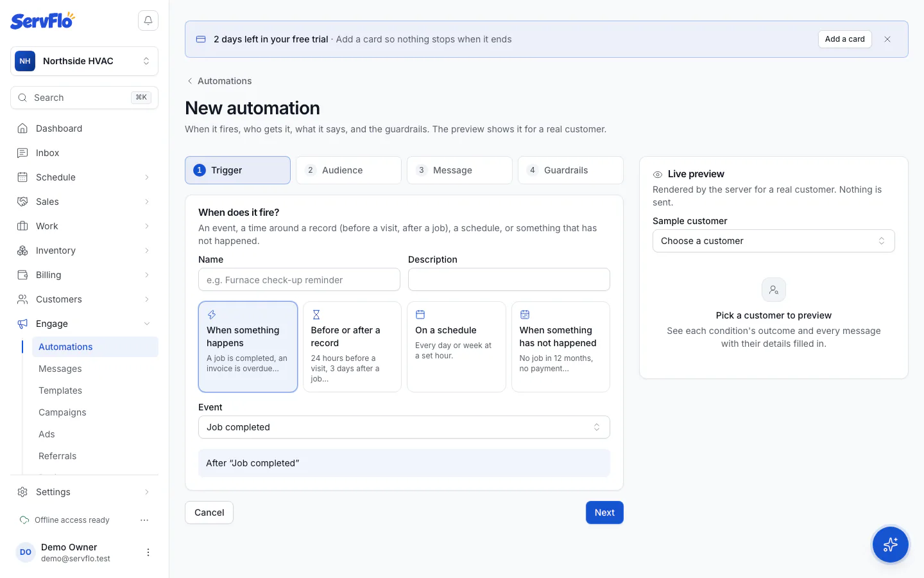The image size is (924, 578).
Task: Focus the sidebar Search box
Action: point(84,98)
